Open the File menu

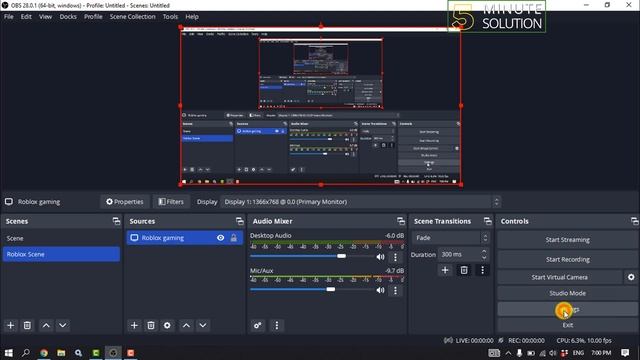click(9, 17)
